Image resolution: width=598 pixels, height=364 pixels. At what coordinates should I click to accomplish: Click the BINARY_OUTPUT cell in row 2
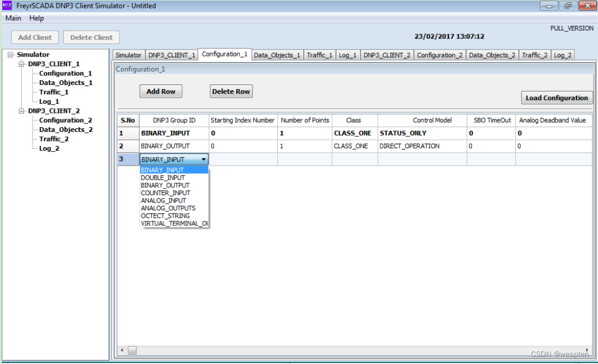click(x=174, y=146)
